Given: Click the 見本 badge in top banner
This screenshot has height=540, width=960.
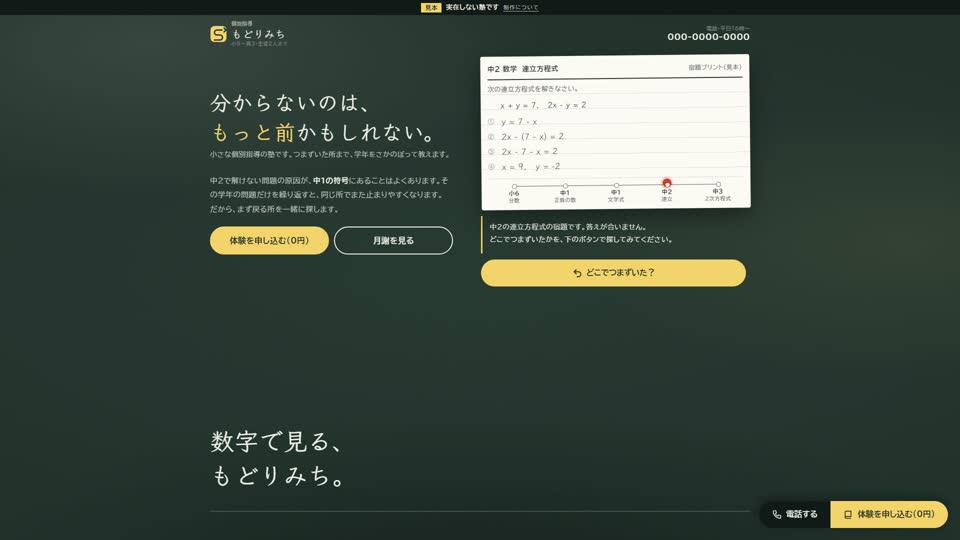Looking at the screenshot, I should [x=431, y=7].
